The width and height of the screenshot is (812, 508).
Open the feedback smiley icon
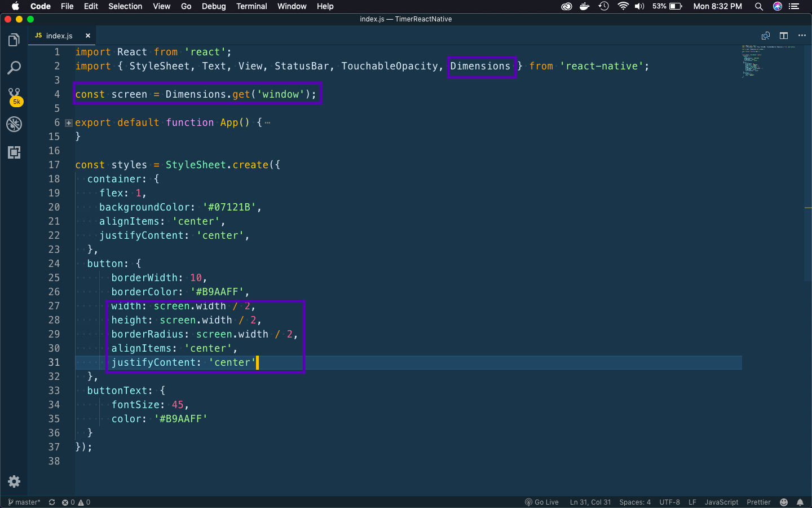[x=784, y=502]
